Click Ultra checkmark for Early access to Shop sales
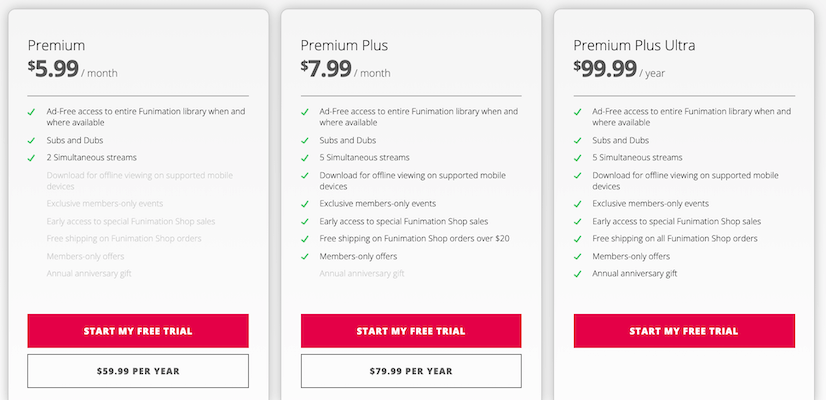826x400 pixels. pos(578,222)
